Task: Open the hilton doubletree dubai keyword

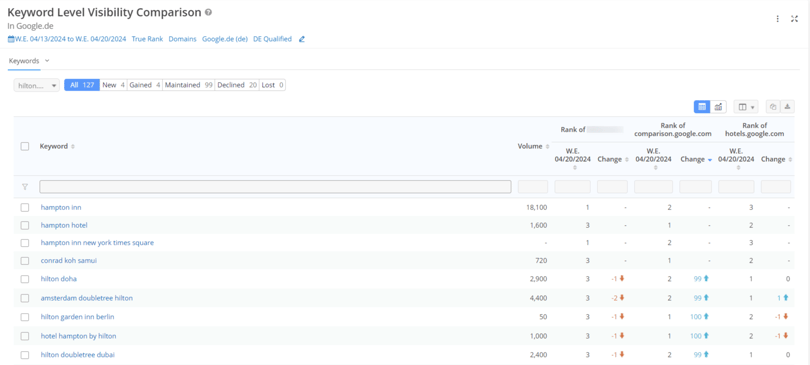Action: coord(78,355)
